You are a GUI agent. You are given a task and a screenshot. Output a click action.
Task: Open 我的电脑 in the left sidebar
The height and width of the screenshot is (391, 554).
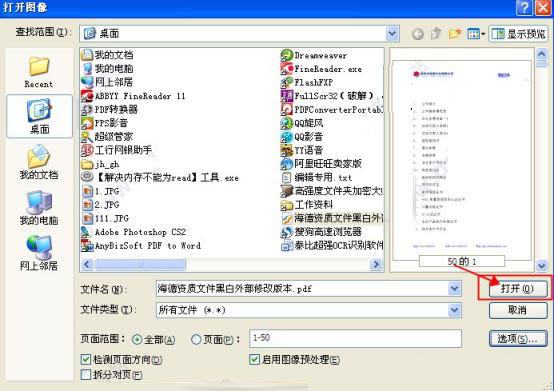(39, 208)
